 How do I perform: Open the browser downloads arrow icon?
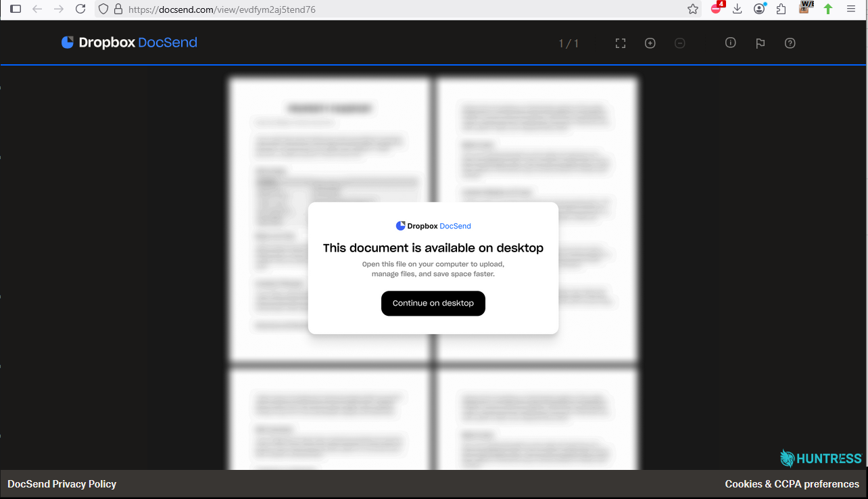[738, 9]
